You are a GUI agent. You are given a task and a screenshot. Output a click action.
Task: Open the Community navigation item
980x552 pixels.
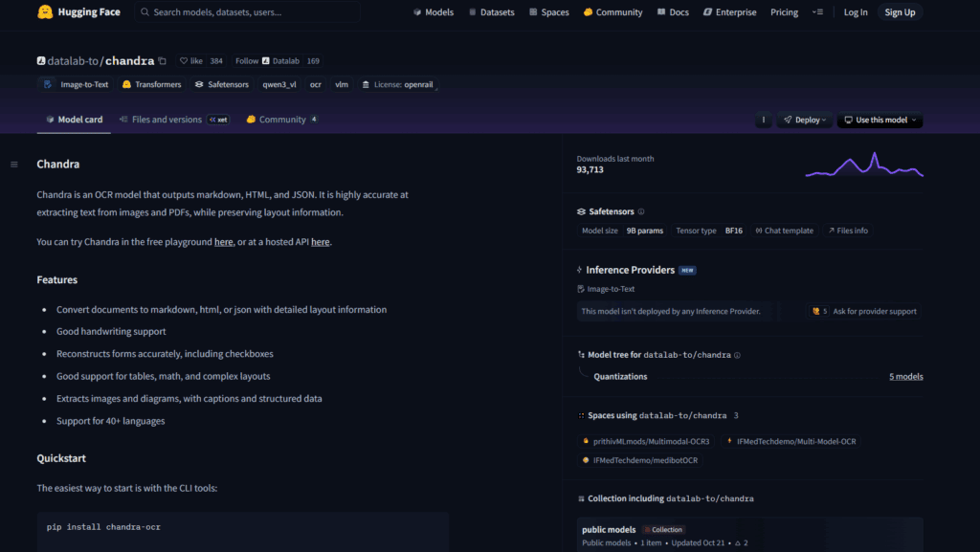click(612, 11)
